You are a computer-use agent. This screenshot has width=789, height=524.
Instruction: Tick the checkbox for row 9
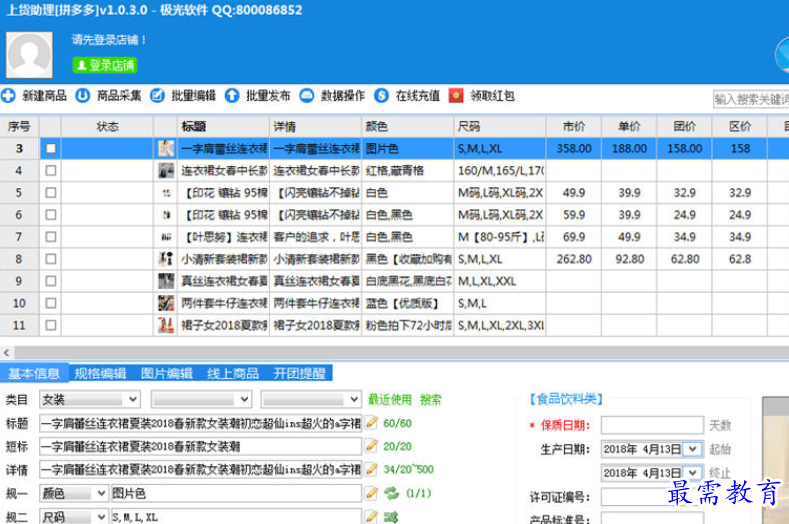click(x=51, y=281)
